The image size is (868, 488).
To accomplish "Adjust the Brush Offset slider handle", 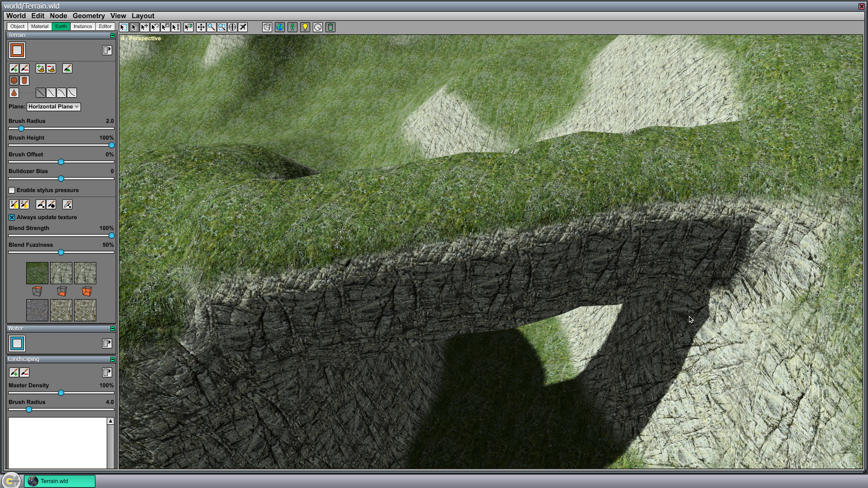I will [x=61, y=162].
